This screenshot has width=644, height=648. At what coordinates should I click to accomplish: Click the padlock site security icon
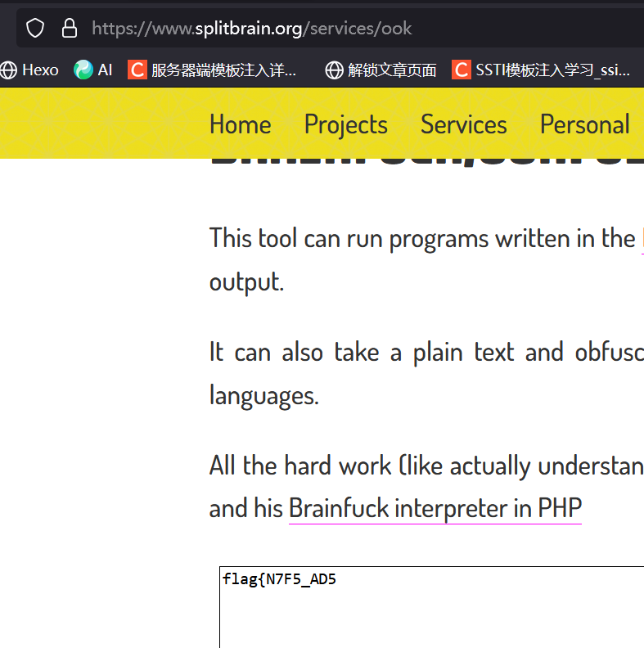coord(70,29)
